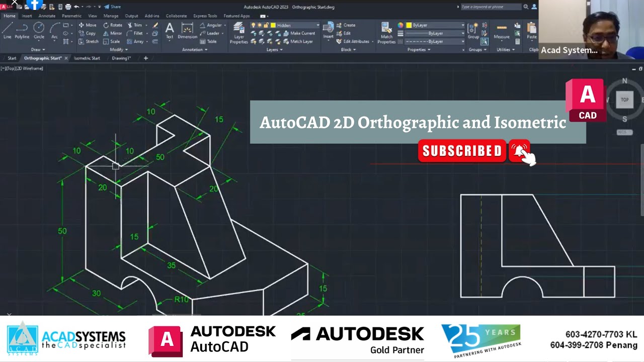Click the Stretch tool
Viewport: 644px width, 362px height.
[x=89, y=41]
